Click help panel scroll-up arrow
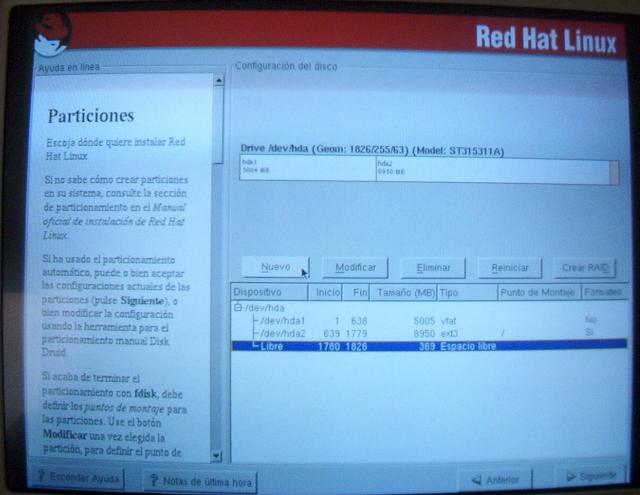 coord(218,80)
